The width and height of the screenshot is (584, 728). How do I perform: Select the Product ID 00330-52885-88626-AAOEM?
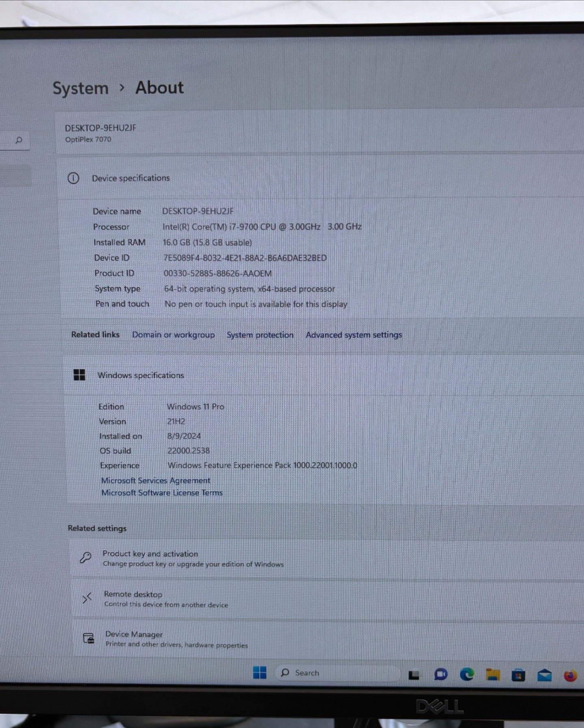(218, 273)
